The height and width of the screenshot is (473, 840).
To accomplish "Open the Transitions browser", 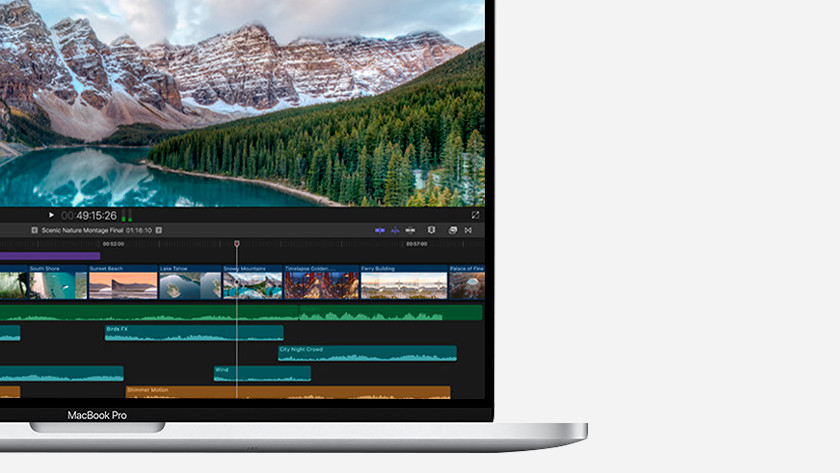I will [468, 230].
